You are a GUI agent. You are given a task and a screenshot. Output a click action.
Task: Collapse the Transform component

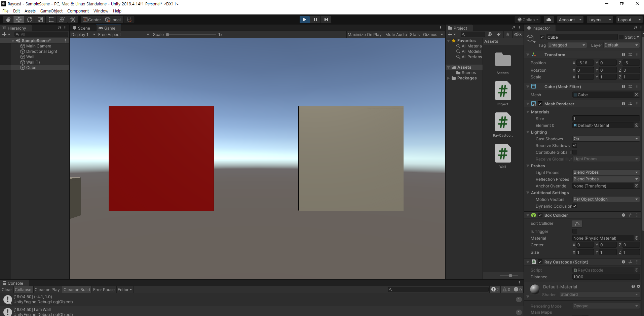click(528, 55)
